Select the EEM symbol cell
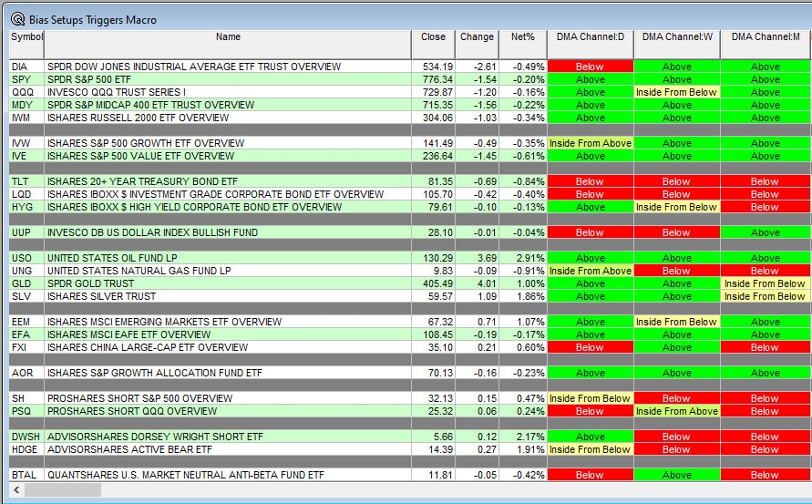 tap(27, 322)
